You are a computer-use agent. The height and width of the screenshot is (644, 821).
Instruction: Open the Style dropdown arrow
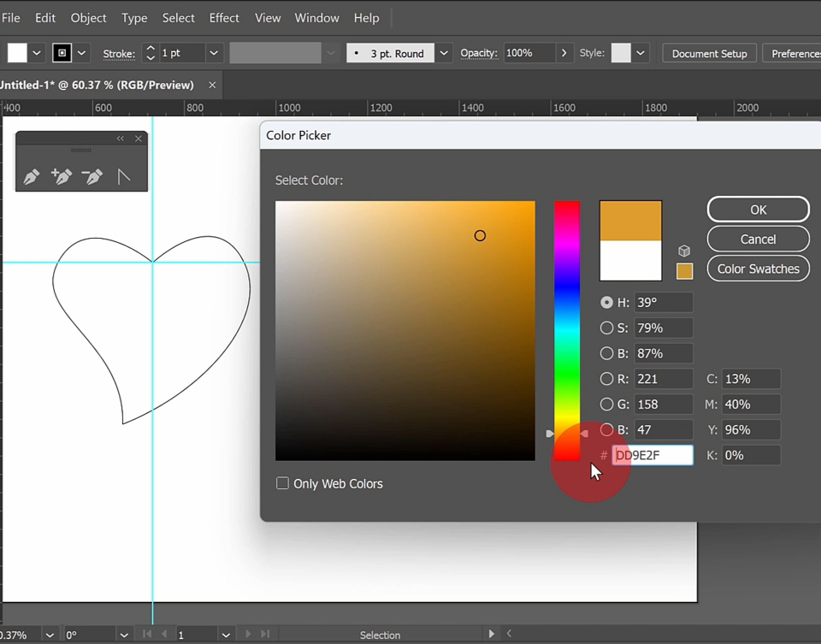click(x=640, y=53)
